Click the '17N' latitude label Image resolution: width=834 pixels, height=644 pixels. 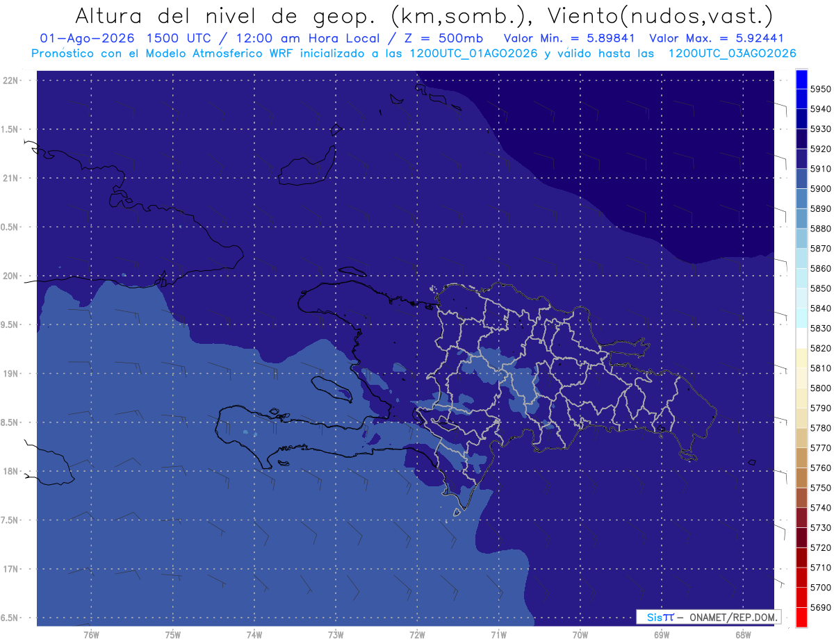pos(10,569)
